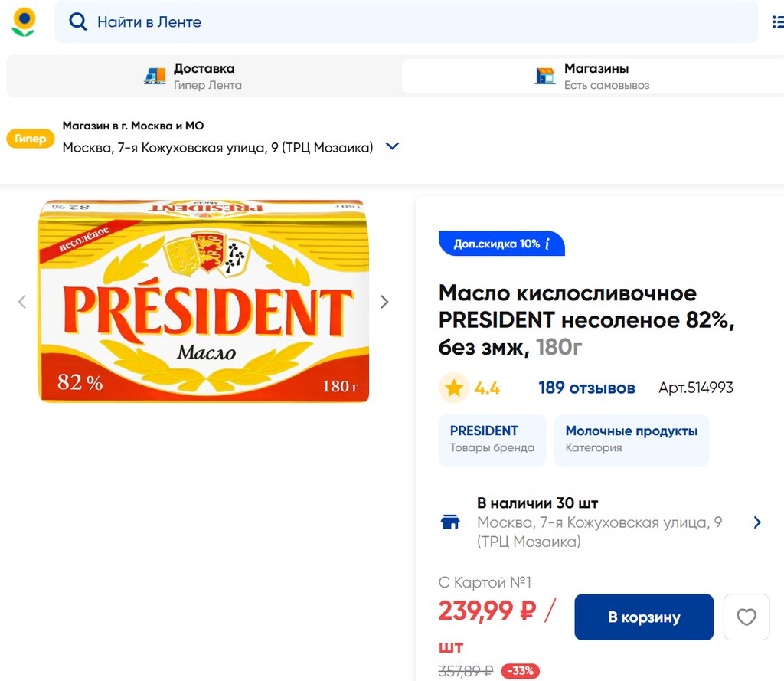Viewport: 784px width, 681px height.
Task: Show next product image
Action: tap(384, 302)
